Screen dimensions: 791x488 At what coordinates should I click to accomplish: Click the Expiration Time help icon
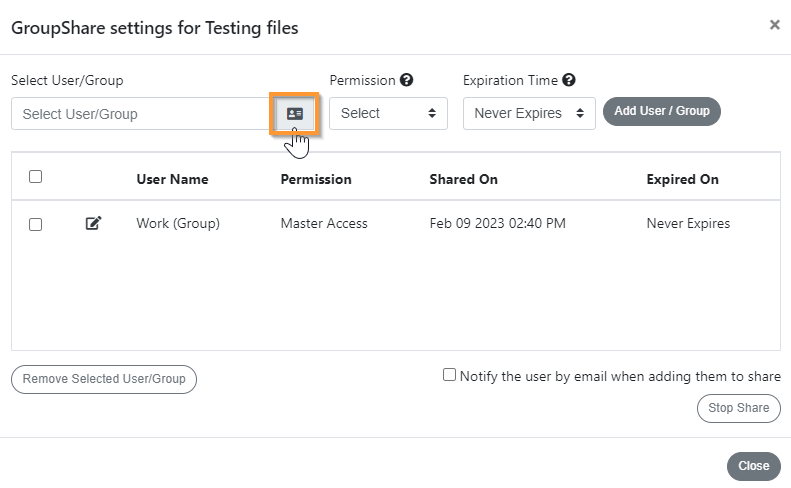click(569, 80)
